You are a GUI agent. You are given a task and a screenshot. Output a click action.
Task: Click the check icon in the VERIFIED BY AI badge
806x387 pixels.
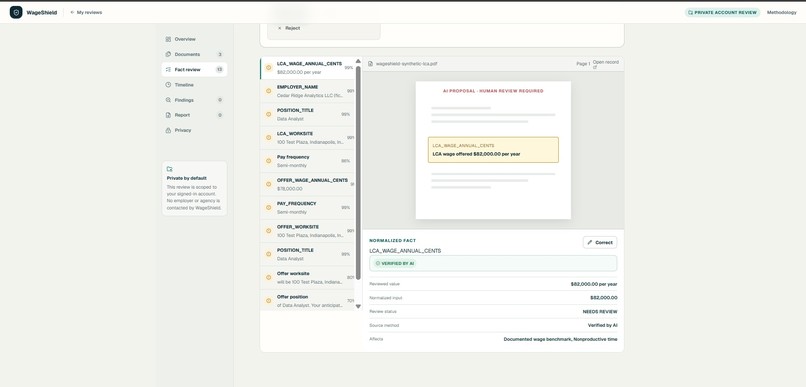tap(378, 263)
